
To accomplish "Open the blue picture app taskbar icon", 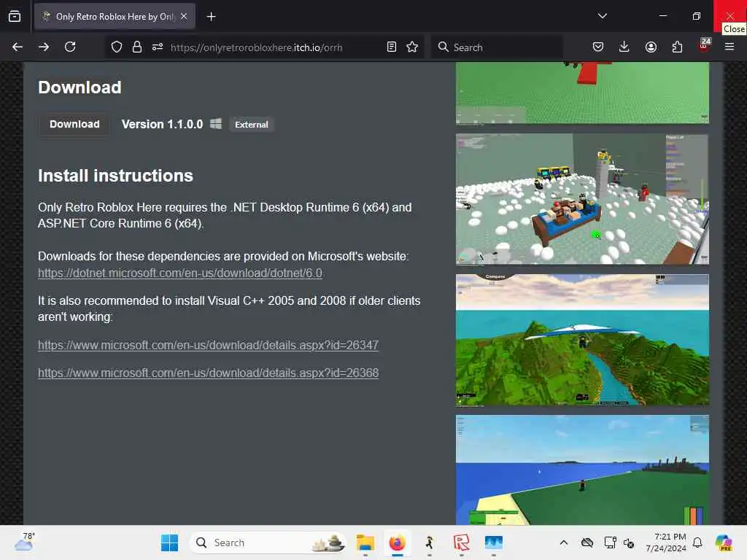I will pyautogui.click(x=494, y=542).
